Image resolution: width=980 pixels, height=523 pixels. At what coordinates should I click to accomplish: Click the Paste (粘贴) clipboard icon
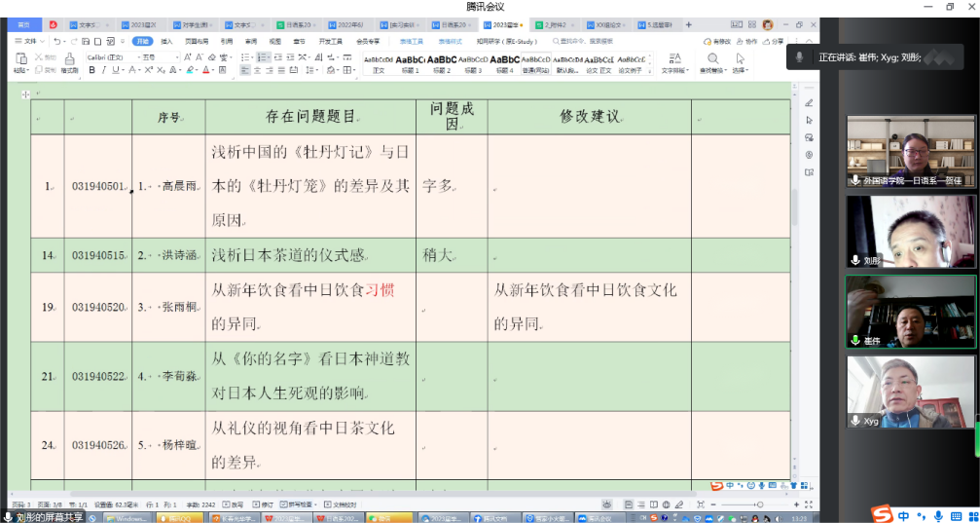[x=20, y=60]
